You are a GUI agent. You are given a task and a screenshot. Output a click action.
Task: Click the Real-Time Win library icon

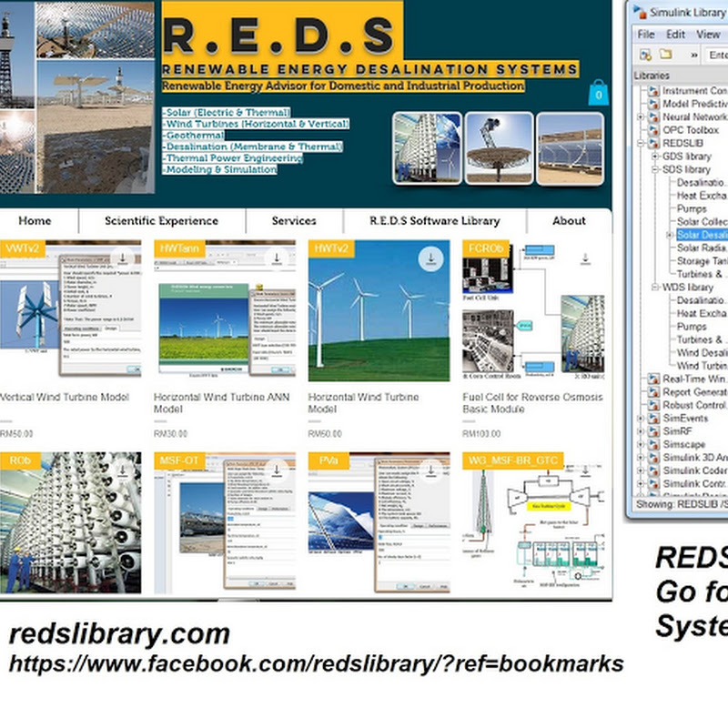[x=653, y=379]
